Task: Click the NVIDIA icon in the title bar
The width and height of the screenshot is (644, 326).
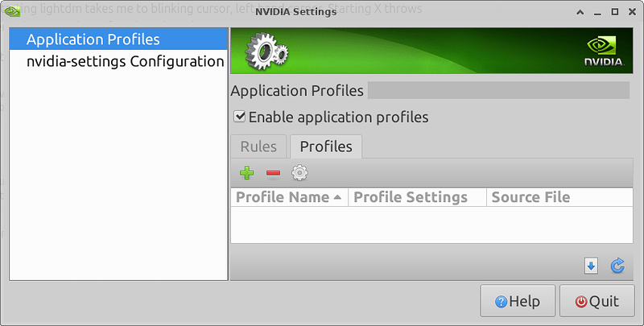Action: point(13,12)
